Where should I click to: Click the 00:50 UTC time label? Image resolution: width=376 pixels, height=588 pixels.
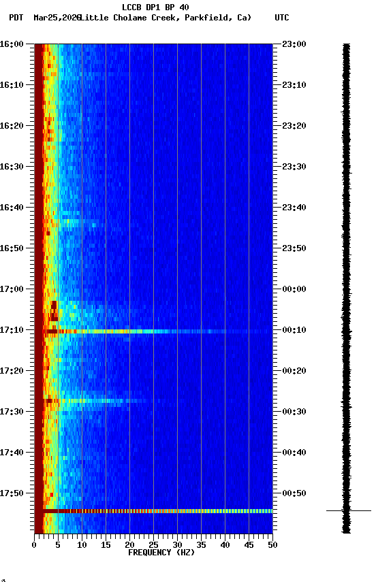(x=294, y=493)
